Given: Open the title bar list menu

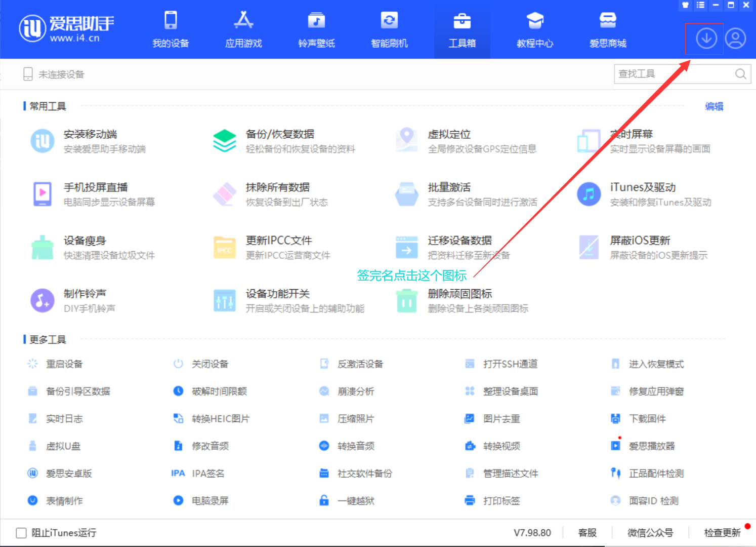Looking at the screenshot, I should tap(700, 5).
